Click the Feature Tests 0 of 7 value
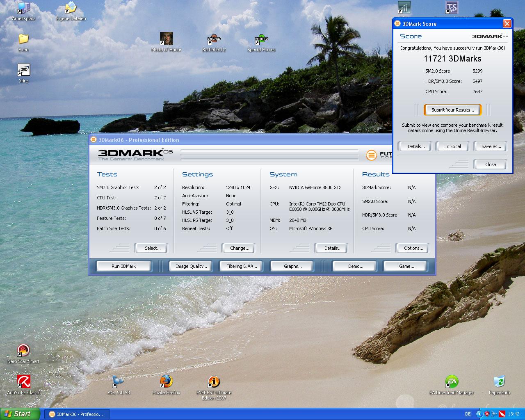 click(160, 218)
